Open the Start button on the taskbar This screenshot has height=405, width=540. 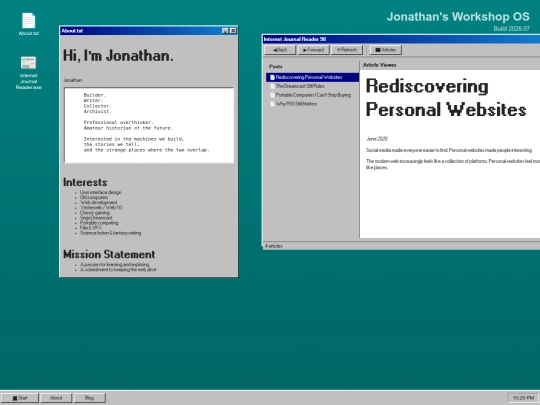[20, 398]
